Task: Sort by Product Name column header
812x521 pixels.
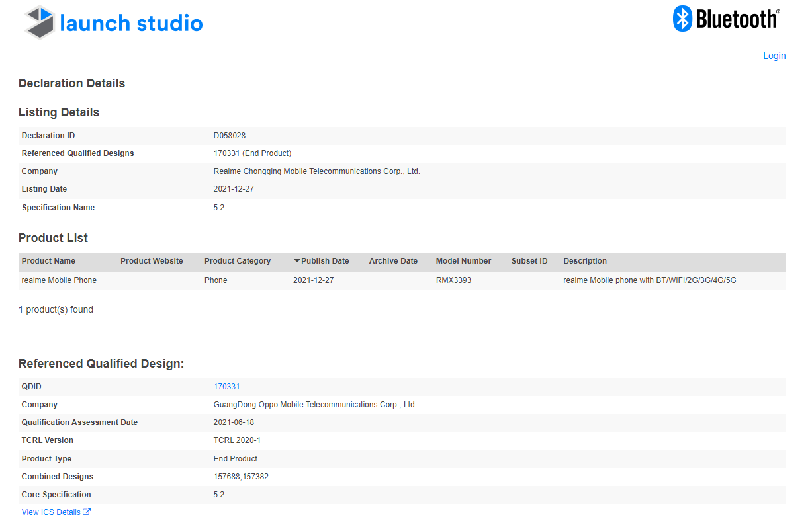Action: click(48, 261)
